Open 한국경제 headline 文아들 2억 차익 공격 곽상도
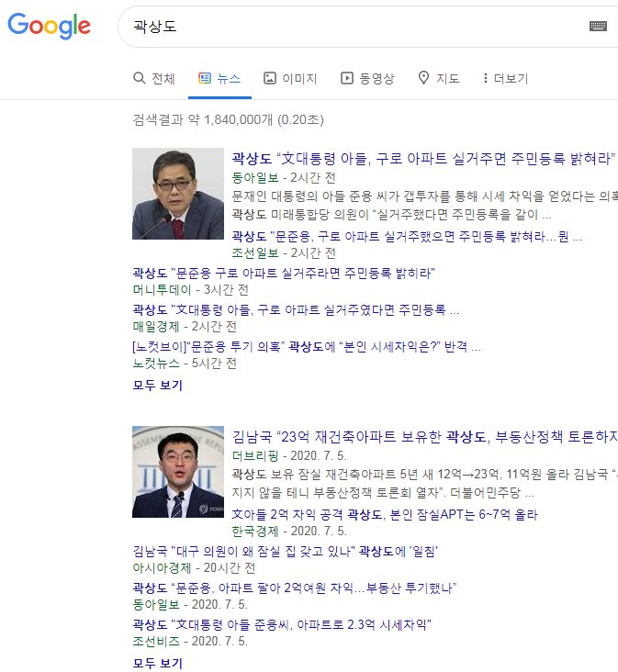This screenshot has width=618, height=672. pos(385,514)
